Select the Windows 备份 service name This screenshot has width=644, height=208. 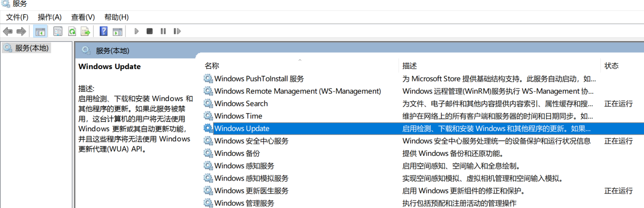(237, 154)
